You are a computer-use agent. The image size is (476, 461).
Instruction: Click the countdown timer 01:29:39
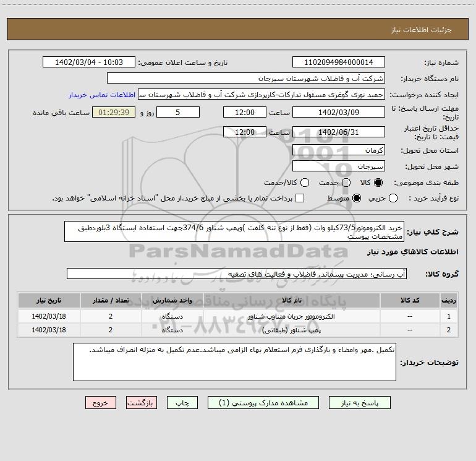coord(114,112)
